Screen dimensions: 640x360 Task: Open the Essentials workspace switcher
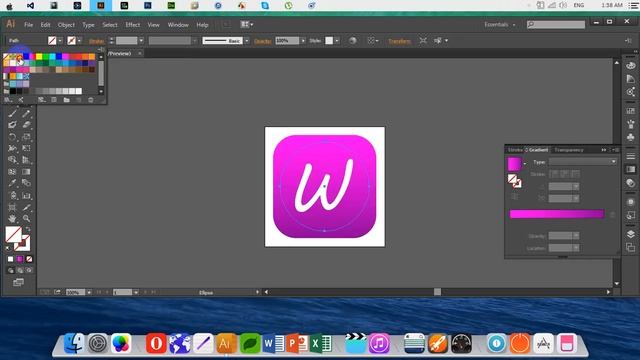(500, 24)
